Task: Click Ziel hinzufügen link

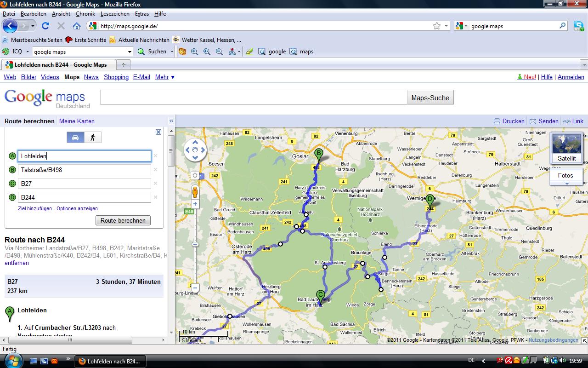Action: (35, 209)
